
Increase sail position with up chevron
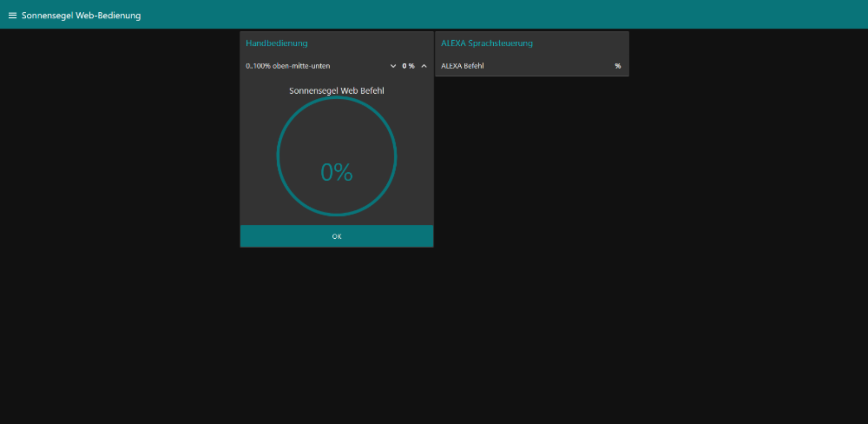424,66
